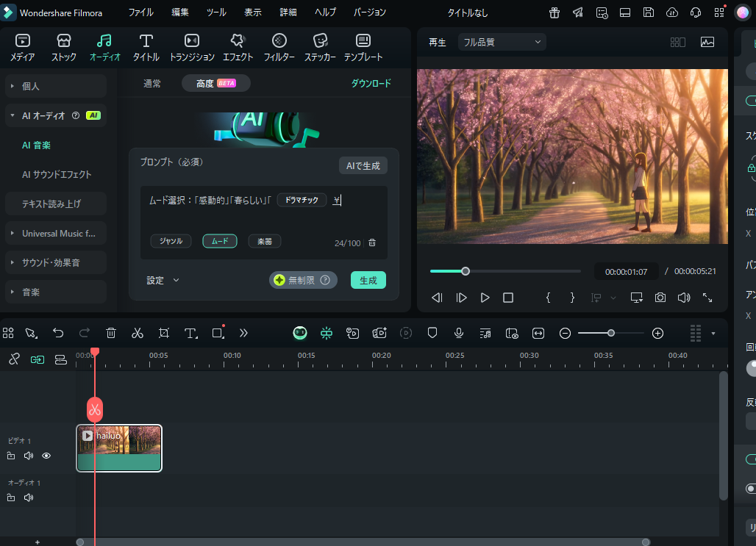756x546 pixels.
Task: Click the save project floppy icon
Action: click(x=649, y=13)
